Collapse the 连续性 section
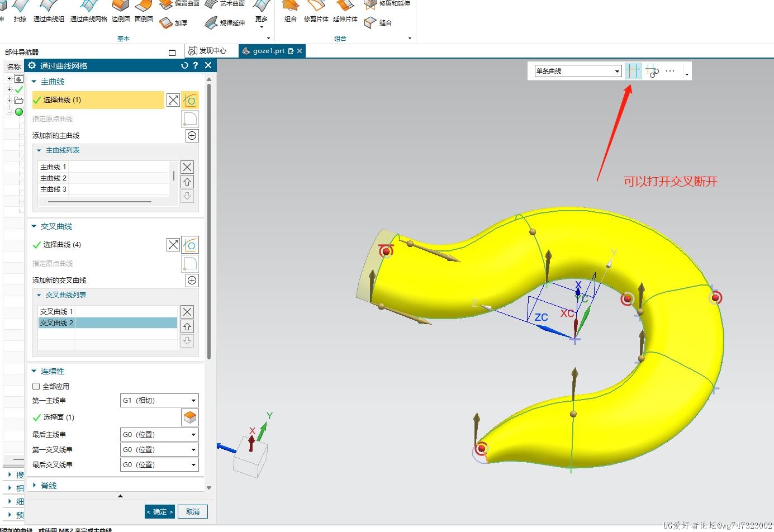Viewport: 774px width, 532px height. 34,371
